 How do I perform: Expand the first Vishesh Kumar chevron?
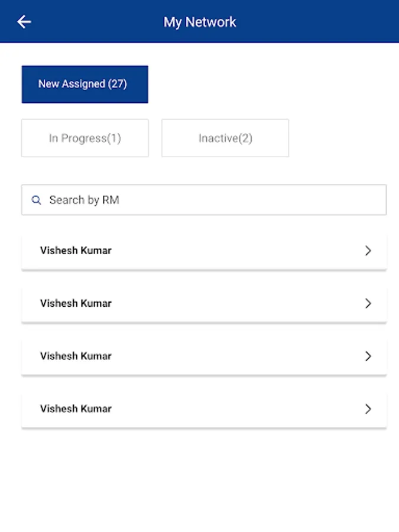pos(368,251)
